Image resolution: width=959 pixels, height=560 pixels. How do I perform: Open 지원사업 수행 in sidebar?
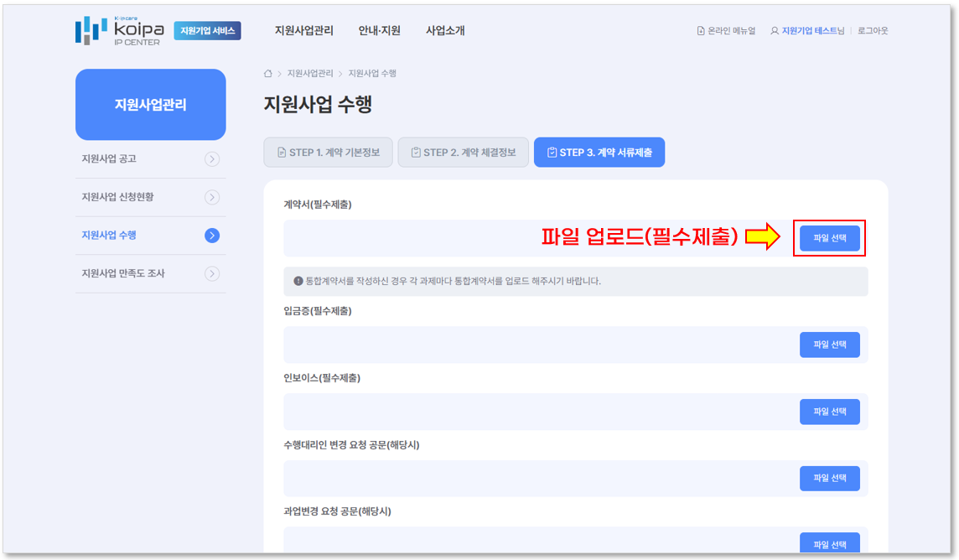pos(109,236)
